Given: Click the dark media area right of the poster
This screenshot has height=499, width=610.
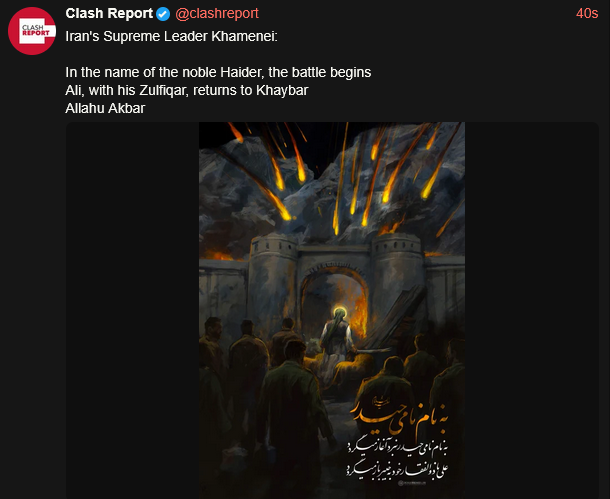Looking at the screenshot, I should 532,310.
